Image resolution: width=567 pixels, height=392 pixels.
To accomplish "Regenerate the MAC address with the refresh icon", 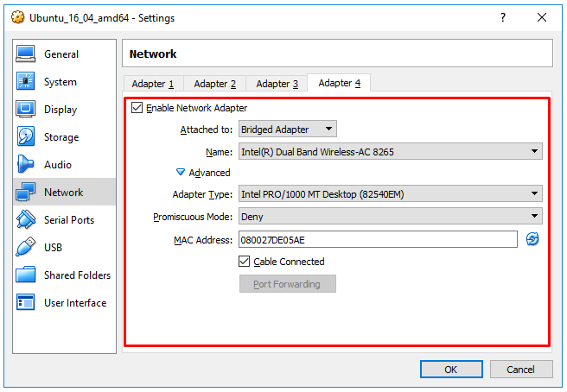I will [x=532, y=239].
